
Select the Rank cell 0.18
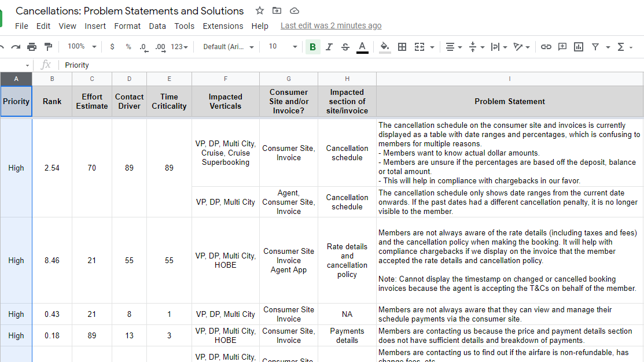52,336
